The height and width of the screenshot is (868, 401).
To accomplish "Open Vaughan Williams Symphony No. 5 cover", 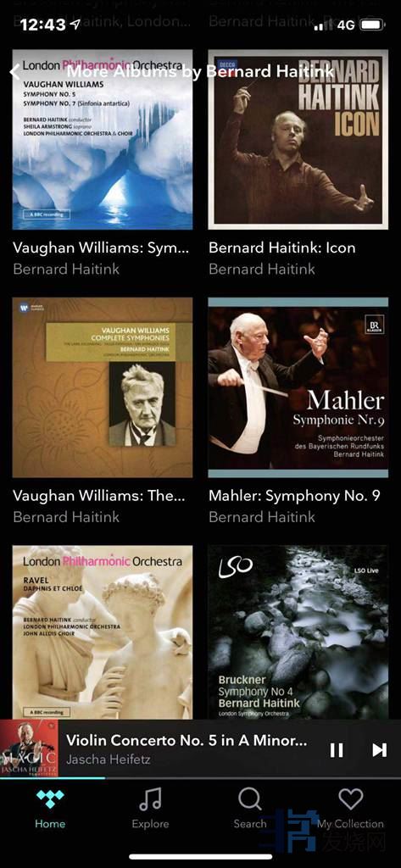I will click(103, 140).
